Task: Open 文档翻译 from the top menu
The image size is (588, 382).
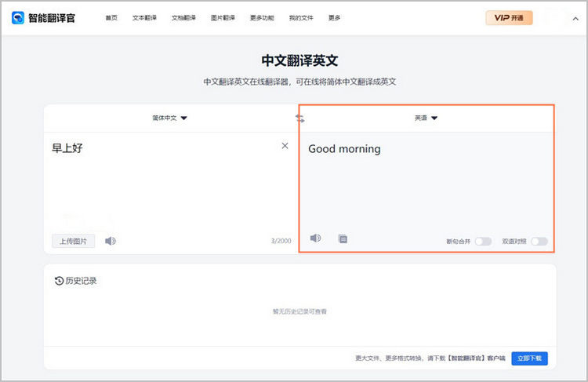Action: pos(183,18)
